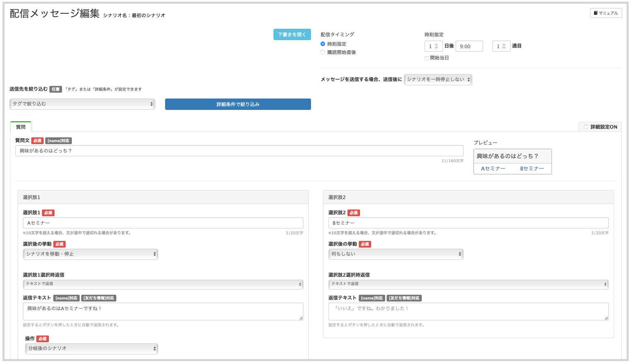Open the マニュアル manual button
Image resolution: width=632 pixels, height=364 pixels.
point(605,13)
